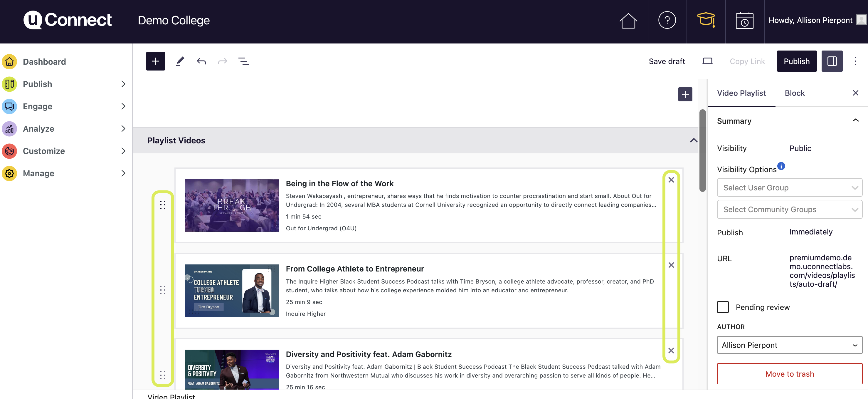Open the Select User Group dropdown
This screenshot has height=399, width=868.
coord(789,187)
